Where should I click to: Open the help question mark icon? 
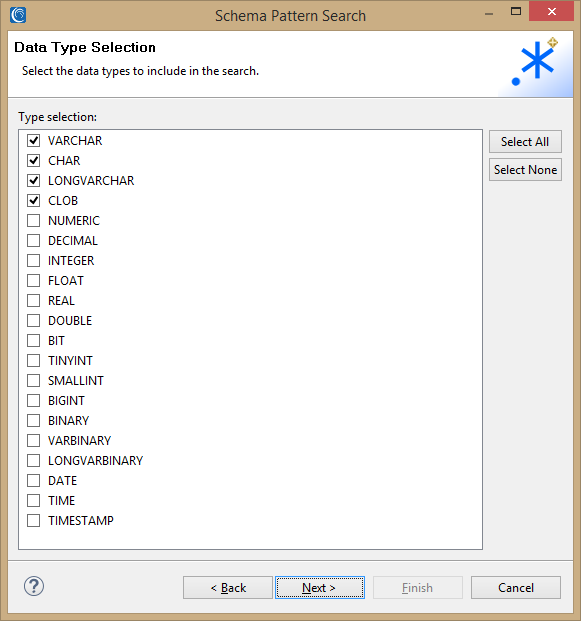[34, 586]
